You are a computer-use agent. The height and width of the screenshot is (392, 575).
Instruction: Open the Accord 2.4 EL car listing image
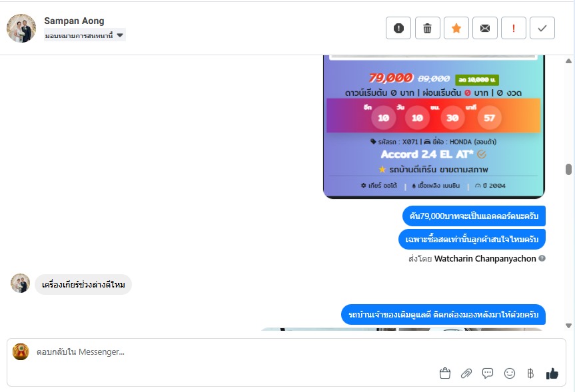pyautogui.click(x=434, y=126)
